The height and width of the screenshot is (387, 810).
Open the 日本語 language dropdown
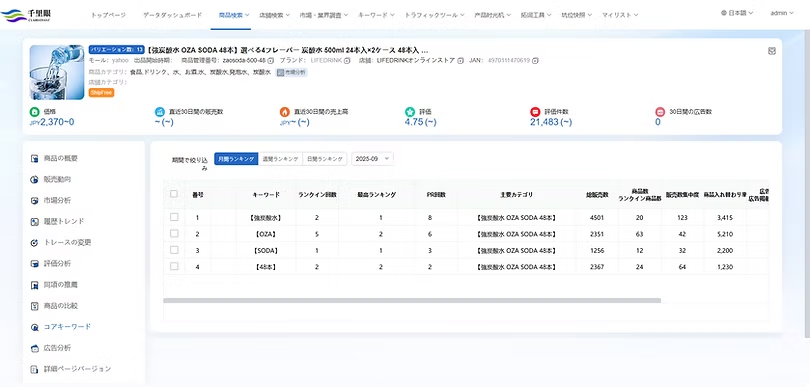pos(737,13)
